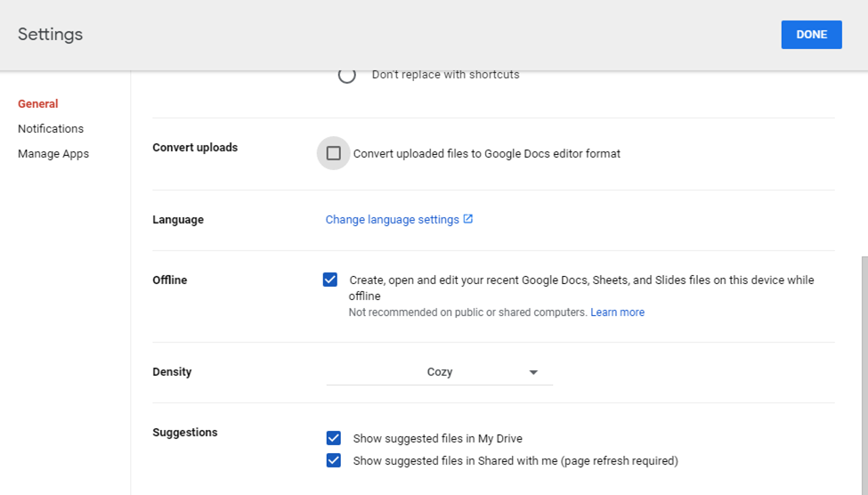This screenshot has height=495, width=868.
Task: Select the General settings section
Action: click(x=38, y=104)
